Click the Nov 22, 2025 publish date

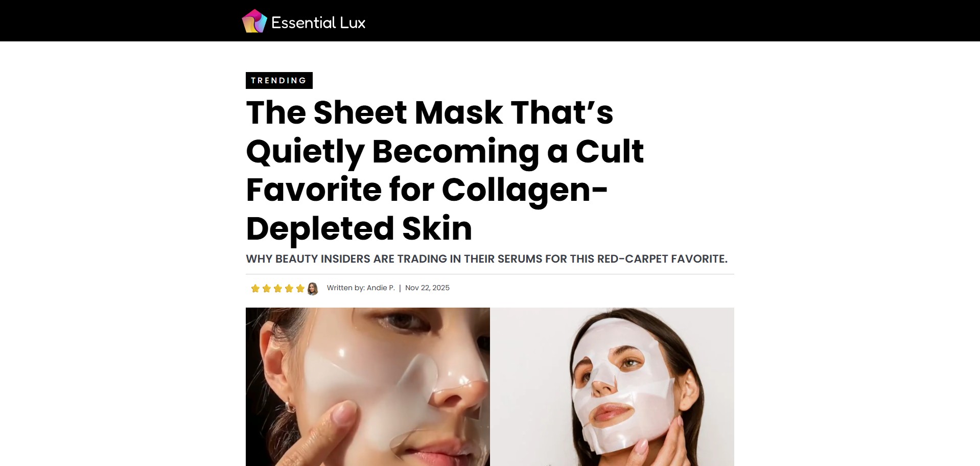(x=427, y=288)
